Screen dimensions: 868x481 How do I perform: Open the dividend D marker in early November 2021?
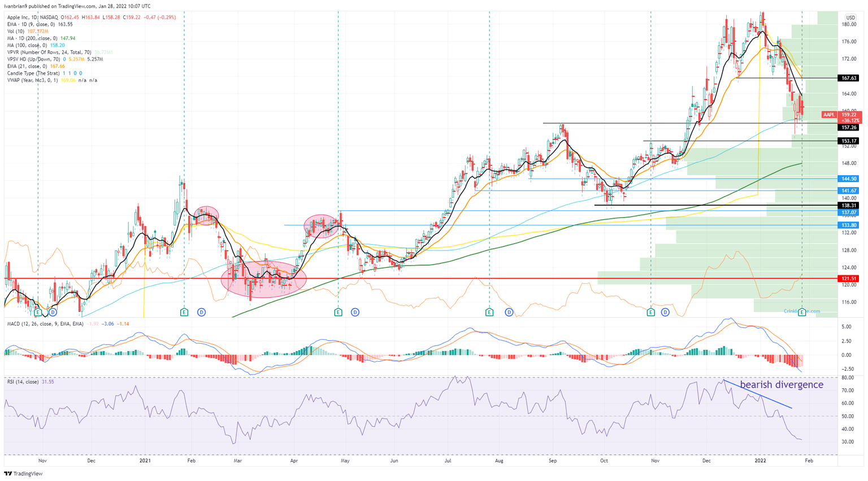coord(665,312)
